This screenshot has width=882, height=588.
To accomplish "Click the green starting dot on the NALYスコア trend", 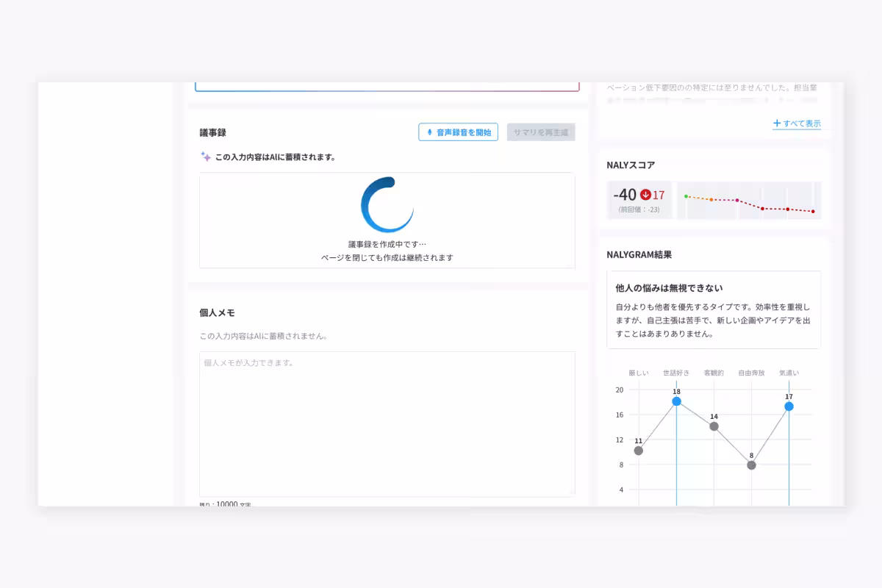I will (687, 196).
